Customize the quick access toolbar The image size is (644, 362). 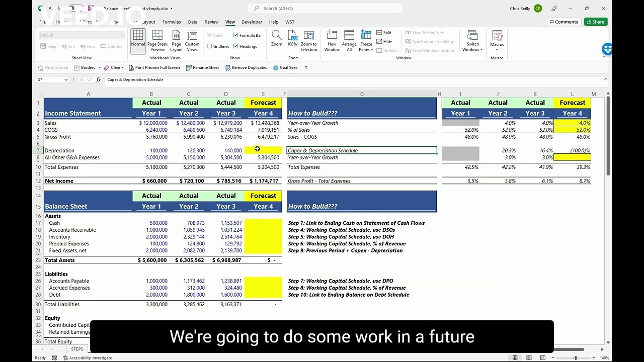point(306,67)
